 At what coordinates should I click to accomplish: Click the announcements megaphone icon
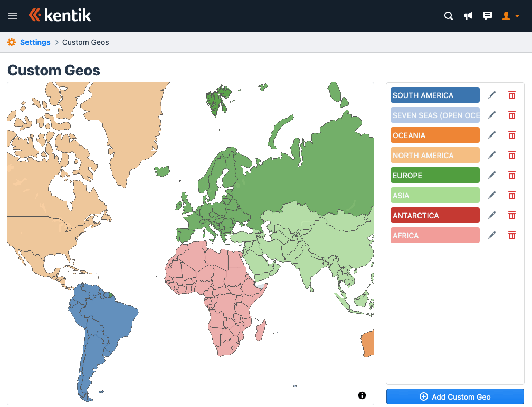[x=468, y=16]
